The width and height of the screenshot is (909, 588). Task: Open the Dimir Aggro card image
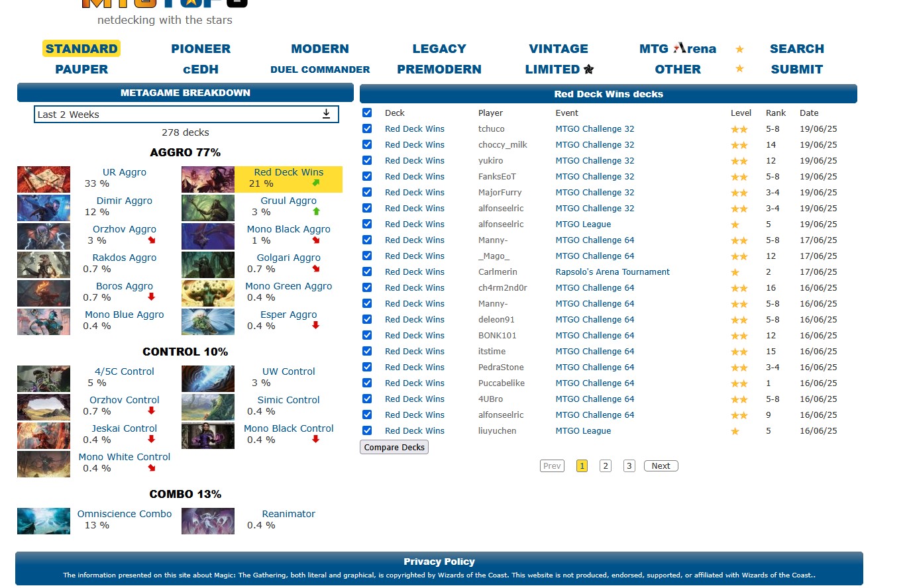pos(44,208)
